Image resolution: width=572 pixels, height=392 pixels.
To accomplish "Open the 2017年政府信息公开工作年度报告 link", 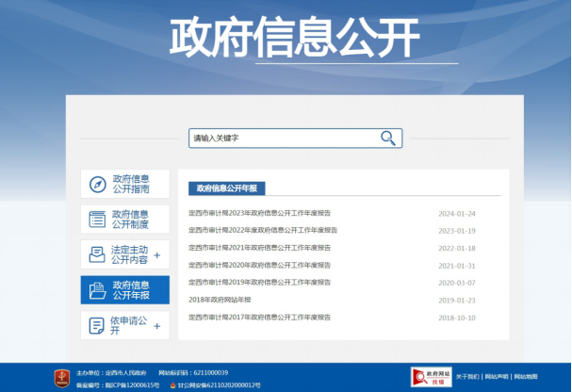I will click(x=260, y=318).
